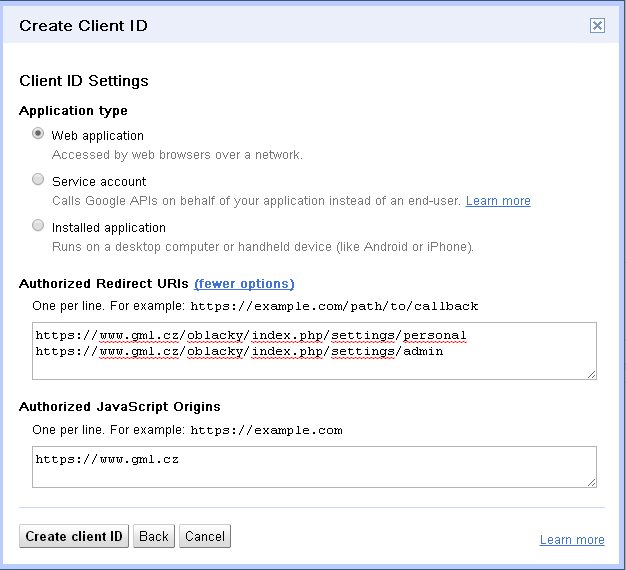The image size is (626, 570).
Task: Place cursor in the https://www.gml.cz origin text
Action: pyautogui.click(x=107, y=460)
